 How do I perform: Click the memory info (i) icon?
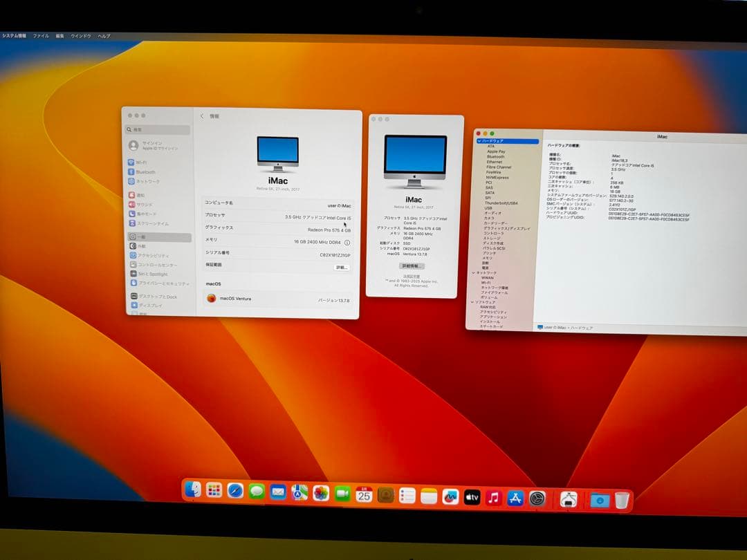click(347, 243)
